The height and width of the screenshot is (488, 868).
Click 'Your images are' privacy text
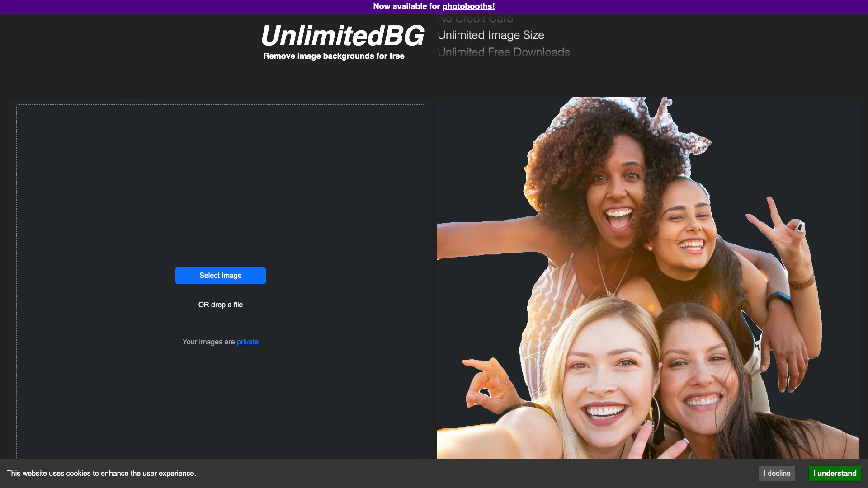pyautogui.click(x=208, y=342)
